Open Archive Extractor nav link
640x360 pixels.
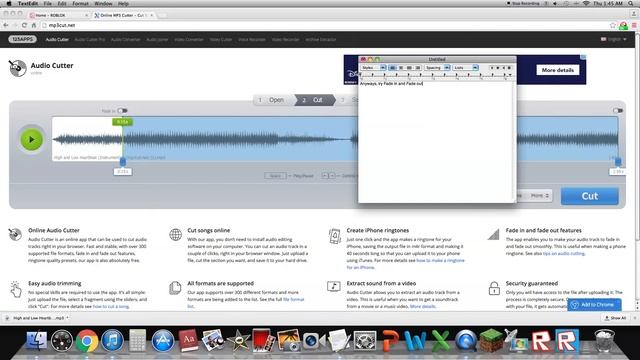pos(321,40)
